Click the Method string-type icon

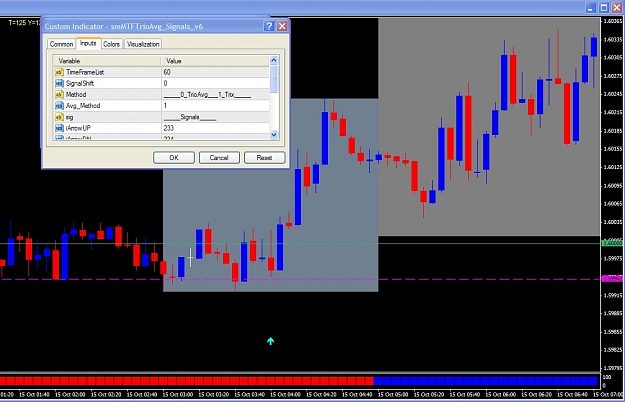(x=59, y=94)
